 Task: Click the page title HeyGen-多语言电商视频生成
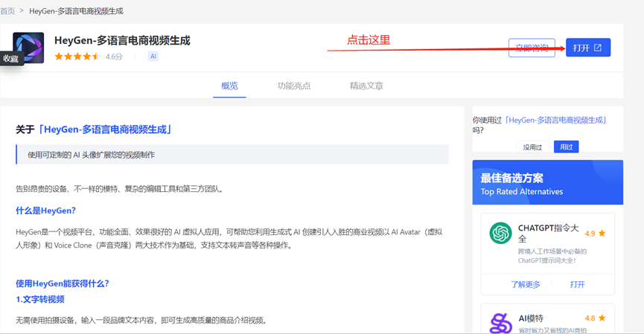[x=122, y=41]
